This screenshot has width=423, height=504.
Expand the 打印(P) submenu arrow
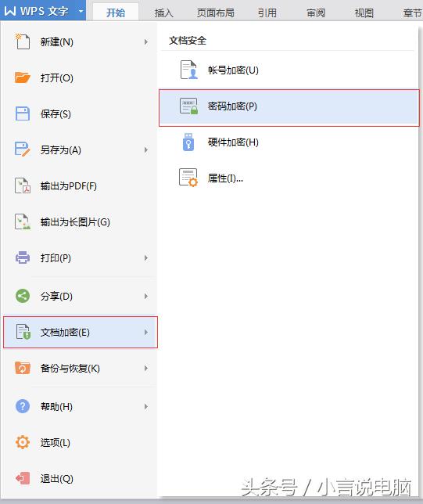point(146,257)
